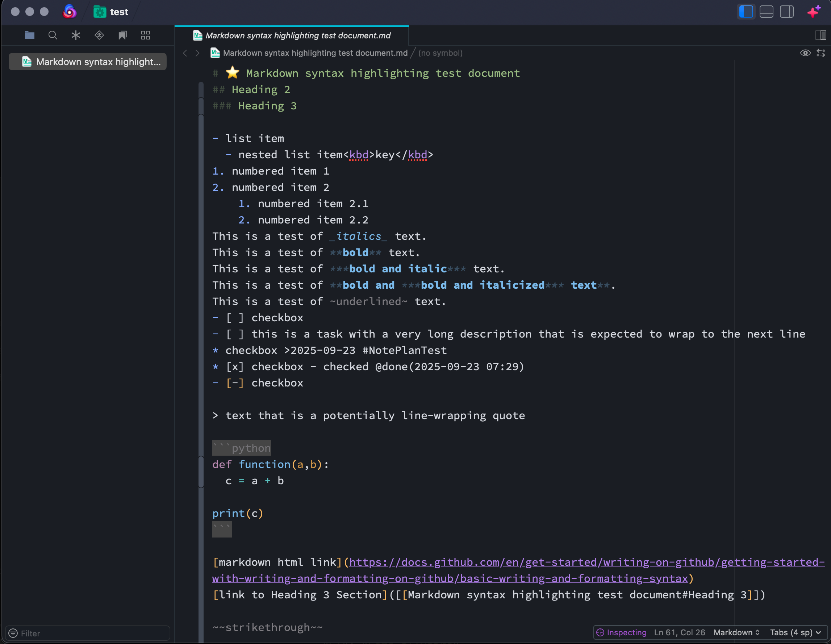Open the Markdown language selector
The height and width of the screenshot is (644, 831).
pyautogui.click(x=736, y=632)
